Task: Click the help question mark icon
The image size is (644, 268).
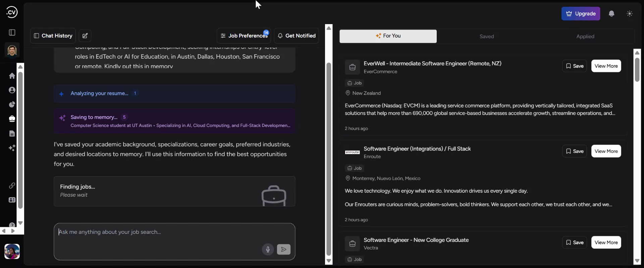Action: pyautogui.click(x=12, y=225)
